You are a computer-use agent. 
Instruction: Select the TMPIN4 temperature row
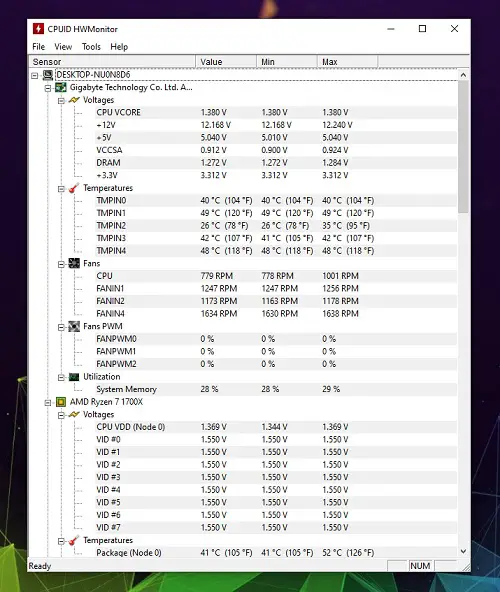[x=276, y=251]
